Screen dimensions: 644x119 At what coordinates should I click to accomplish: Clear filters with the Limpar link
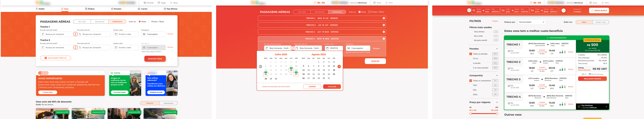495,21
